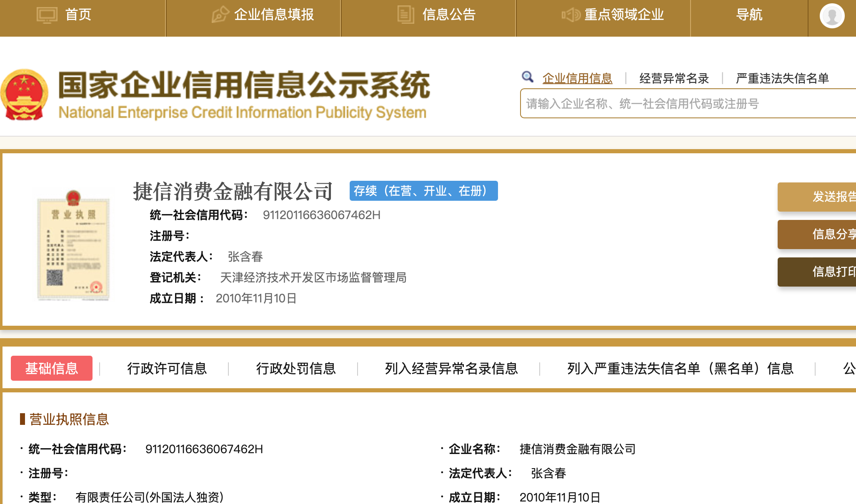Image resolution: width=856 pixels, height=504 pixels.
Task: View the business license thumbnail image
Action: [x=73, y=245]
